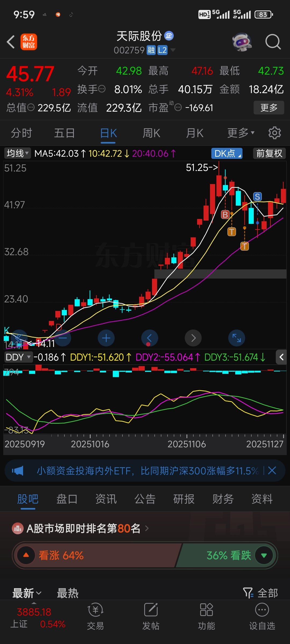Switch to 五日 chart tab
Viewport: 290px width, 644px height.
tap(64, 133)
